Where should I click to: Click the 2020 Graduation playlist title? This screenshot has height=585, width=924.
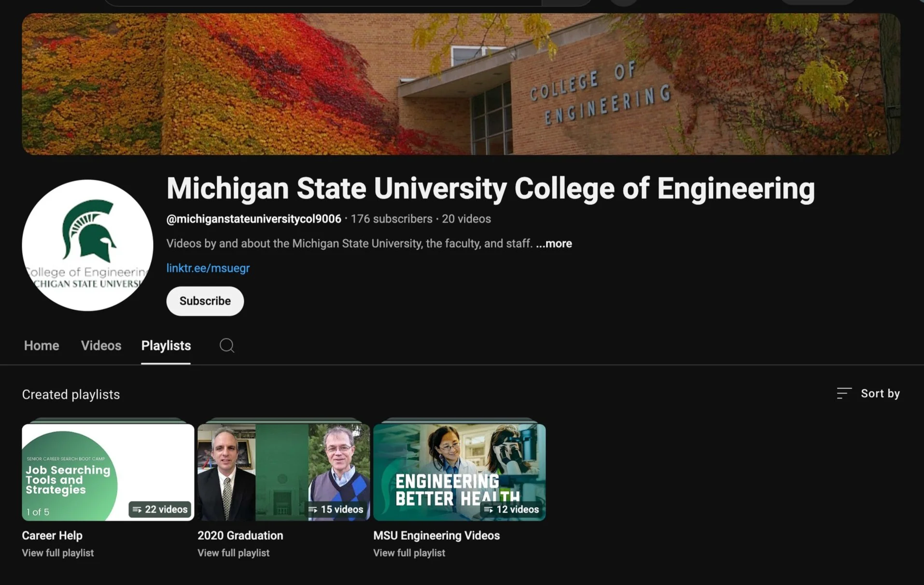click(x=240, y=535)
